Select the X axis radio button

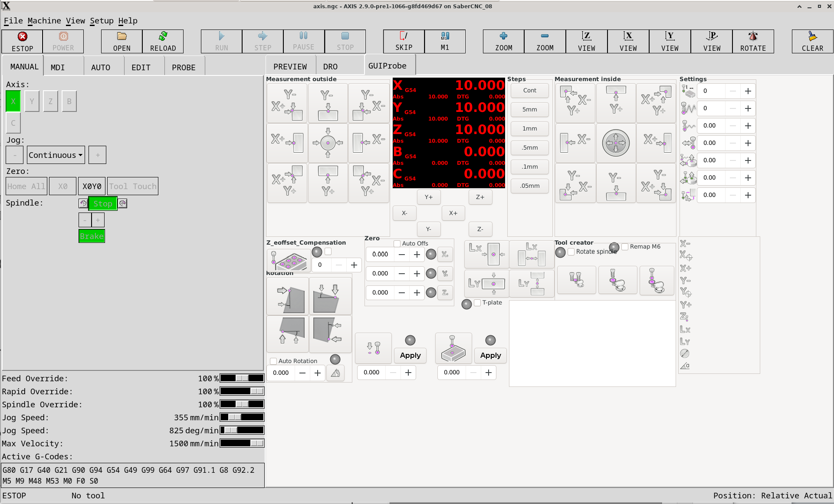(x=13, y=101)
